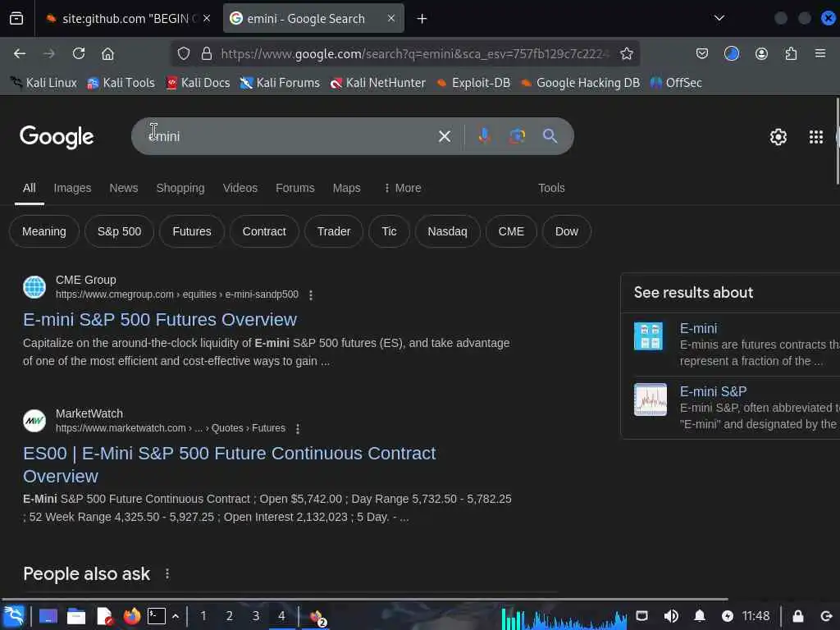
Task: Switch to the Videos tab
Action: 240,188
